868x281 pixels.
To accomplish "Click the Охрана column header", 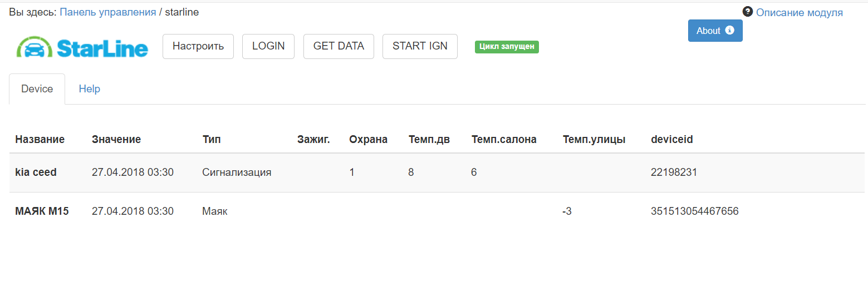I will click(368, 140).
